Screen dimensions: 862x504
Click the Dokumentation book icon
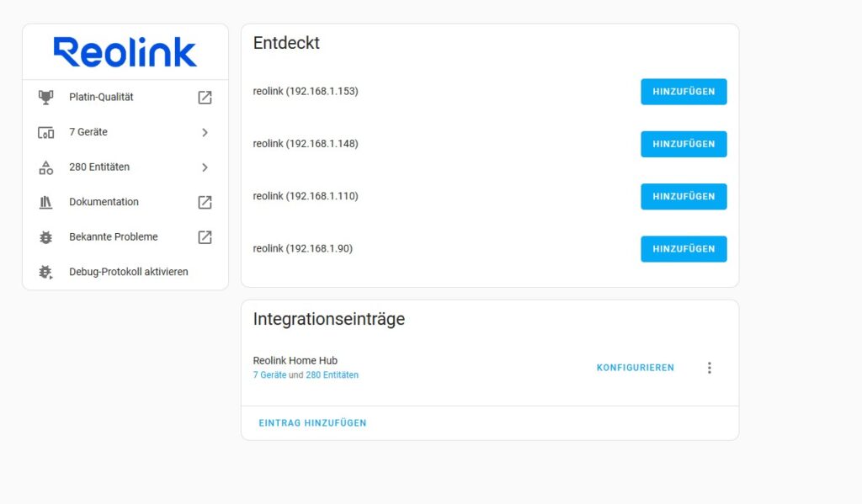tap(45, 202)
